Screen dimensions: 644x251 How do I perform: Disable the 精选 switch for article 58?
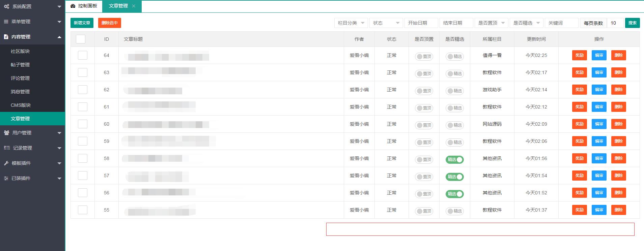click(x=455, y=159)
